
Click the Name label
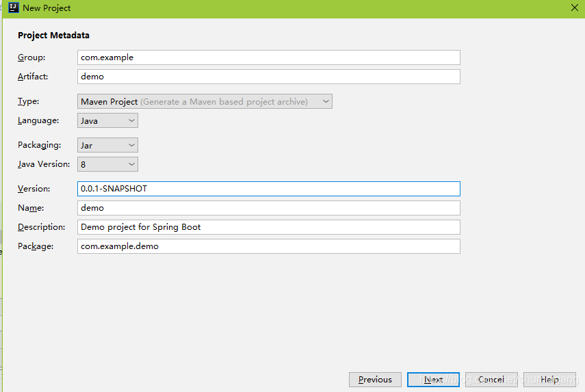tap(31, 208)
